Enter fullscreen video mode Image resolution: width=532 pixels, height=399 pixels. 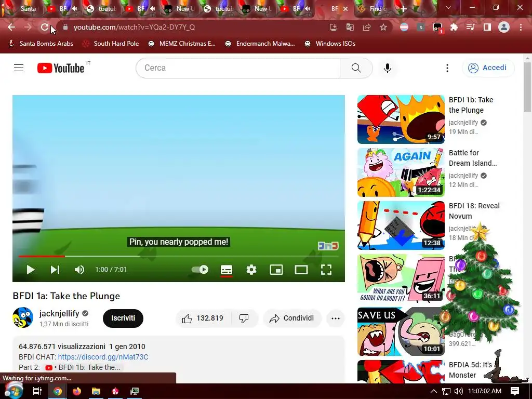pos(326,270)
